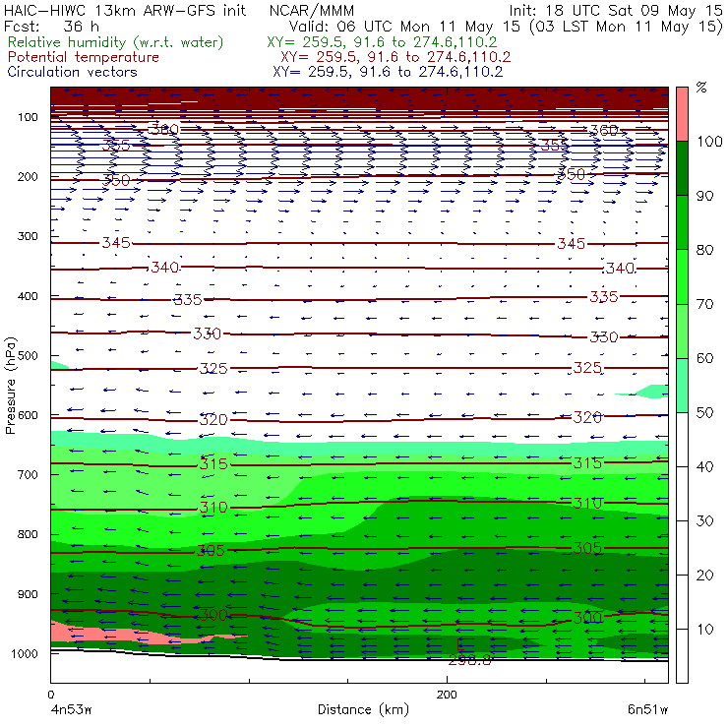Click the '100' colorbar value label
This screenshot has width=728, height=728.
click(710, 142)
